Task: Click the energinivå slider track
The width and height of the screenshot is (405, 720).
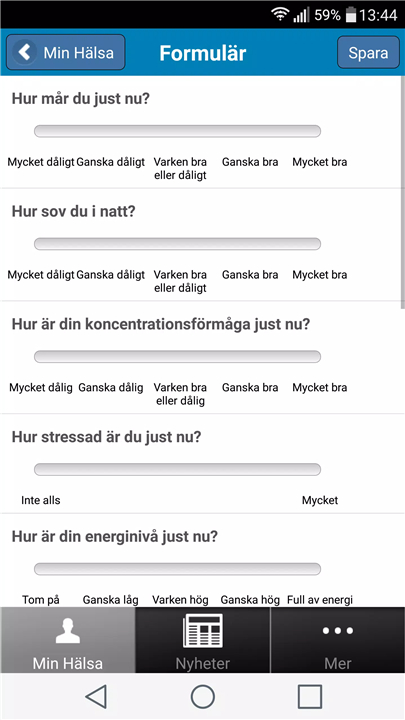Action: click(x=177, y=569)
